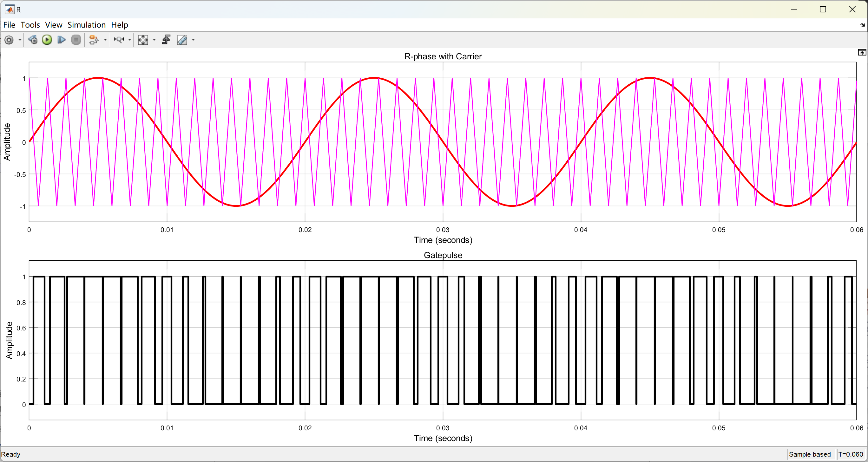This screenshot has height=462, width=868.
Task: Toggle the Triggers tool icon
Action: [167, 40]
